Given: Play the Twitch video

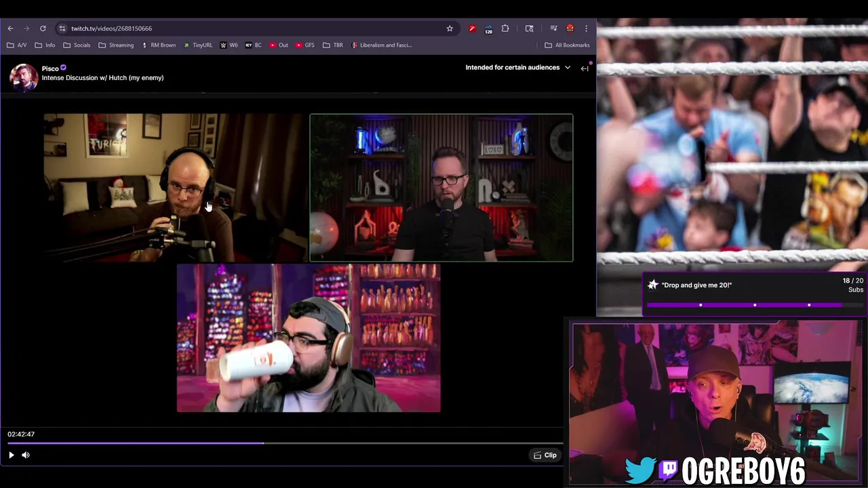Looking at the screenshot, I should (12, 455).
